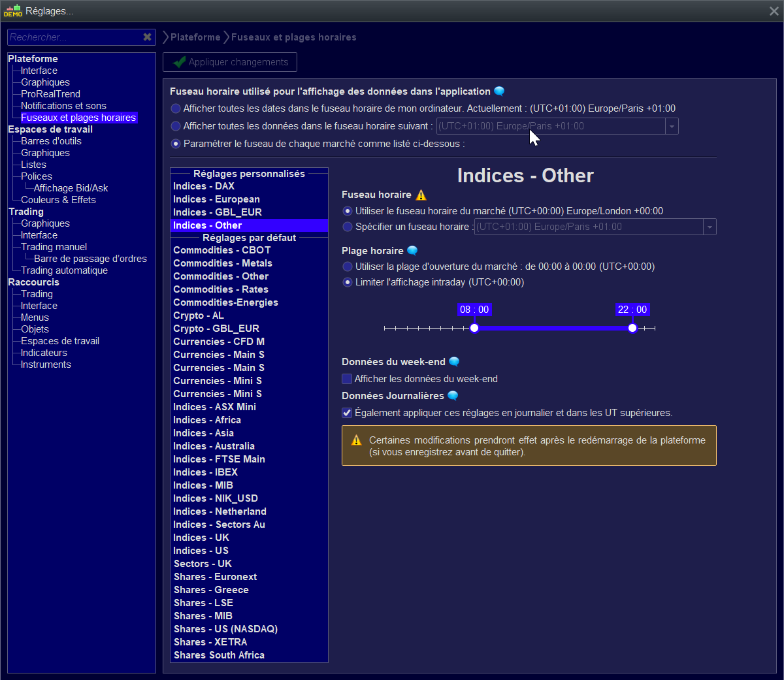
Task: Open Interface under Plateforme
Action: (x=39, y=71)
